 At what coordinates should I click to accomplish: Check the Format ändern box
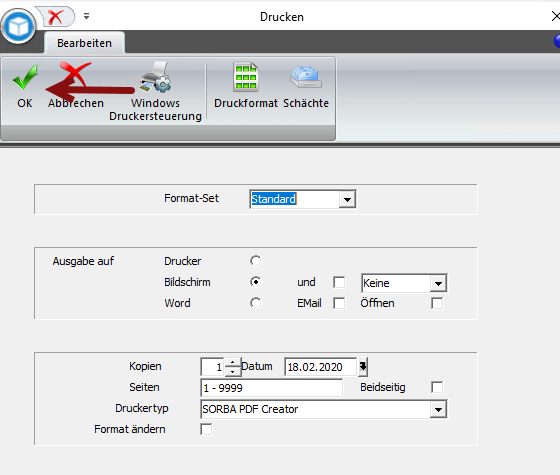click(206, 429)
